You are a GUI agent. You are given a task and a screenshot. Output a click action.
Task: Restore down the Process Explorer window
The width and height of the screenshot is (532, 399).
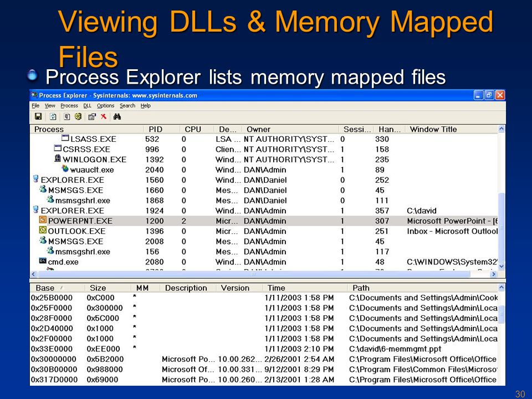[489, 95]
